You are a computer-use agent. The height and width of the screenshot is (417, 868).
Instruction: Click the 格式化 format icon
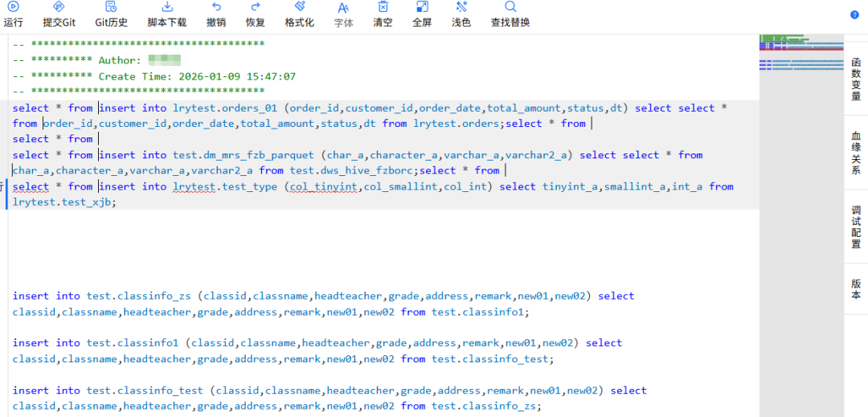[300, 6]
